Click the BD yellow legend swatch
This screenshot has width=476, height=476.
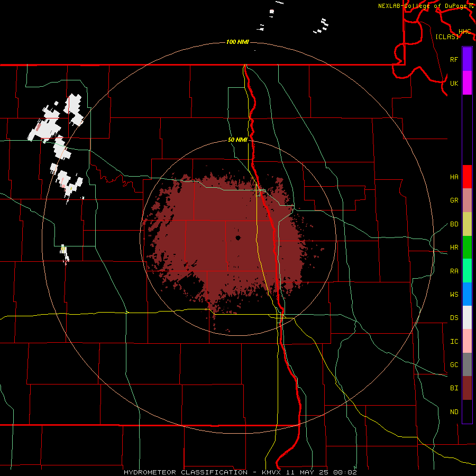467,224
